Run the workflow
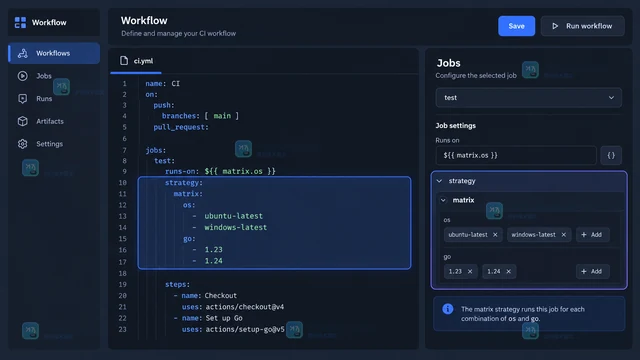This screenshot has width=640, height=360. 582,26
